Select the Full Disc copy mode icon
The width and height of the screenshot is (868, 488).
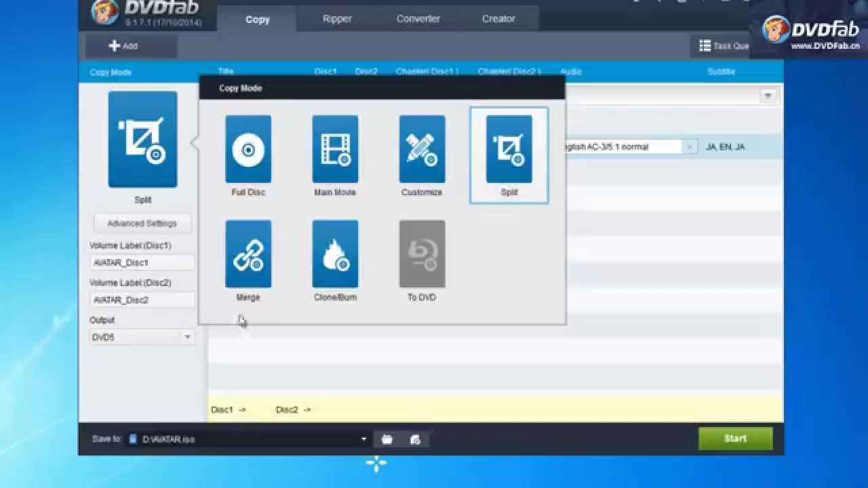tap(248, 149)
